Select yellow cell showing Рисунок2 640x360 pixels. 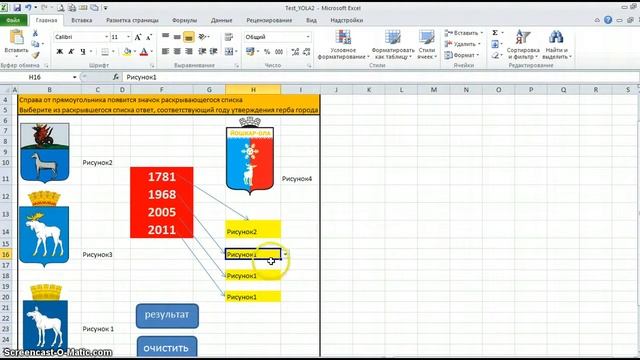point(253,230)
